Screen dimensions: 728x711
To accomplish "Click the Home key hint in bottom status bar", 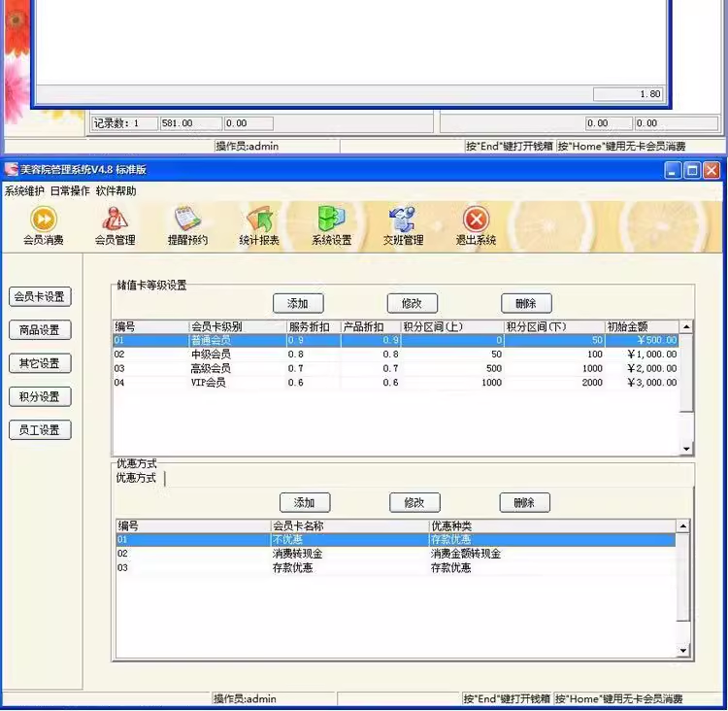I will pyautogui.click(x=619, y=699).
